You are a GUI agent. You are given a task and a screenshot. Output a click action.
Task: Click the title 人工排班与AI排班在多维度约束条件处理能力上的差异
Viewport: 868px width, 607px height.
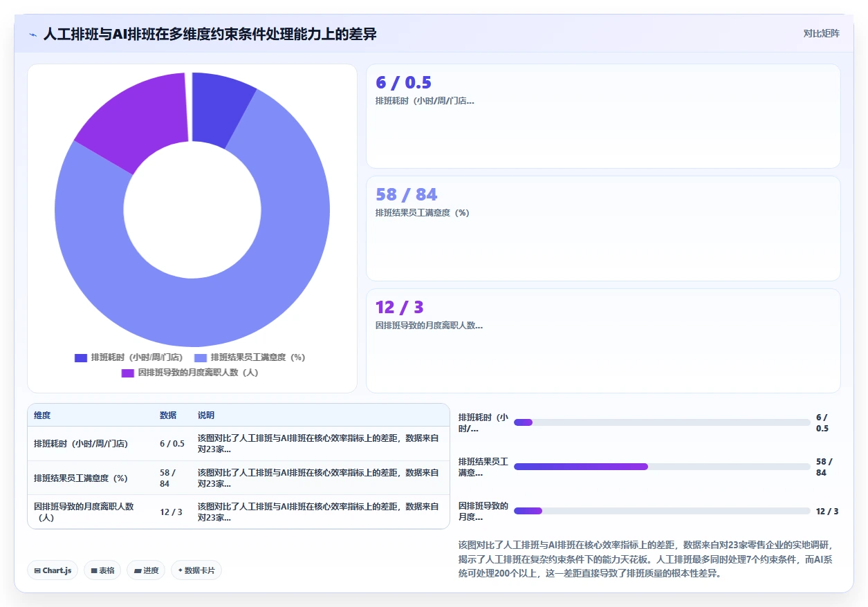[210, 34]
